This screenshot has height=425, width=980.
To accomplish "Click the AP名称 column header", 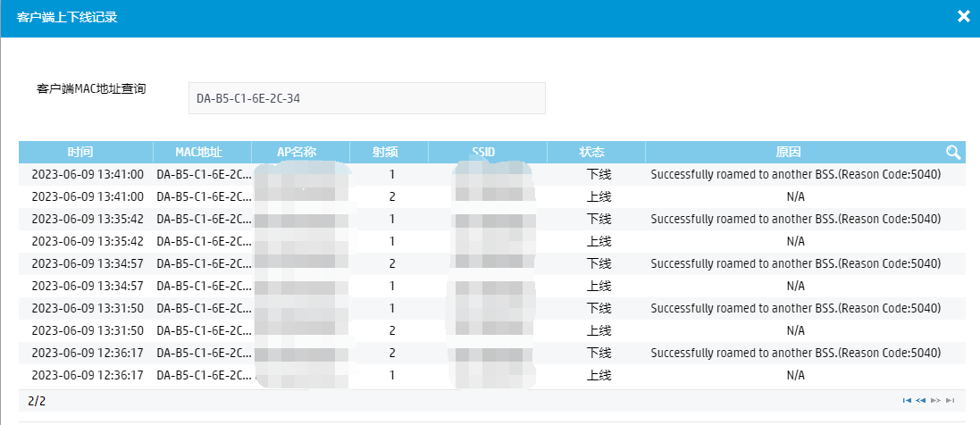I will pos(297,152).
